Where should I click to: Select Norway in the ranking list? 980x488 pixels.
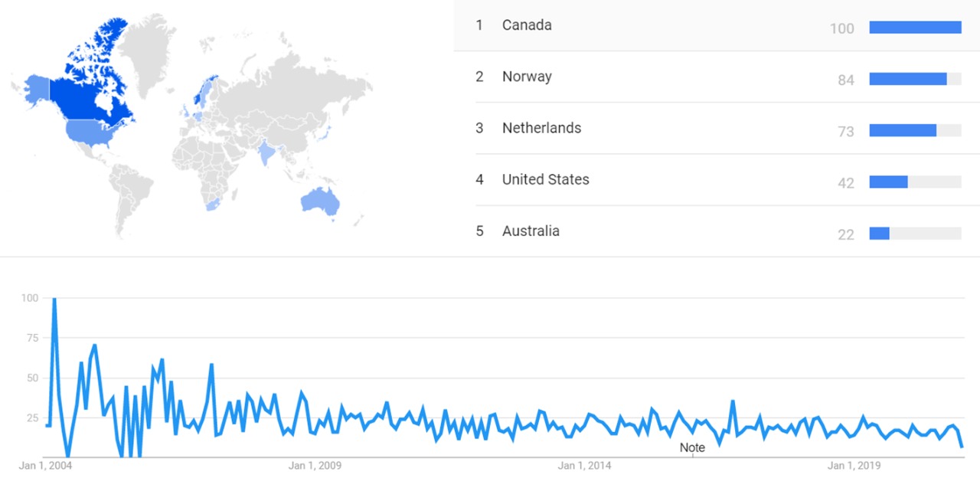tap(527, 77)
